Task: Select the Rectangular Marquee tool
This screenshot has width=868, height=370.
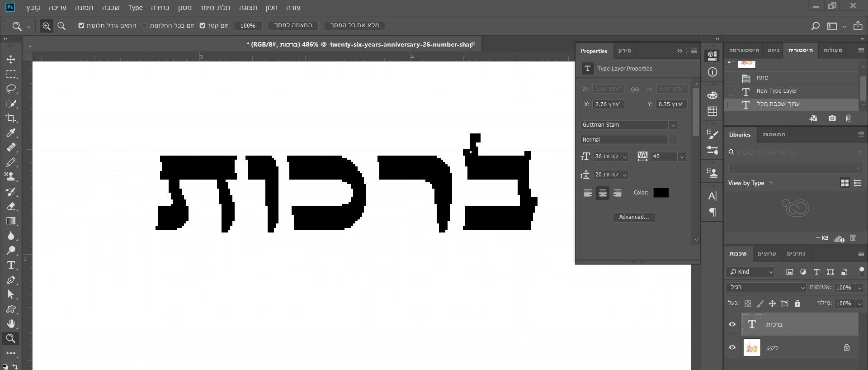Action: [x=11, y=74]
